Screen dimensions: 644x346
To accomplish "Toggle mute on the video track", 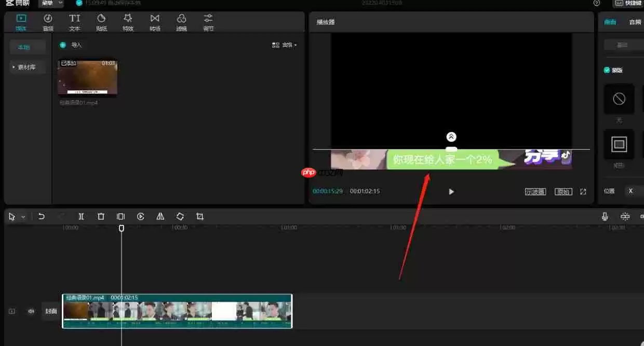I will point(31,311).
